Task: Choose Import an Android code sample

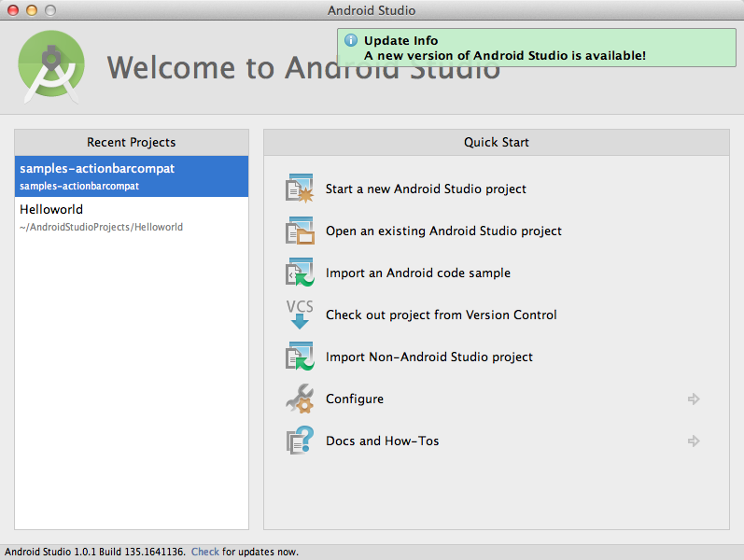Action: coord(418,273)
